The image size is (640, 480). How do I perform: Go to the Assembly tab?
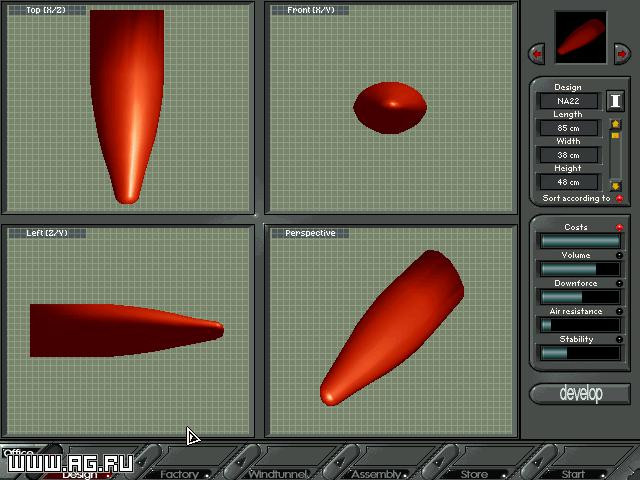tap(376, 474)
